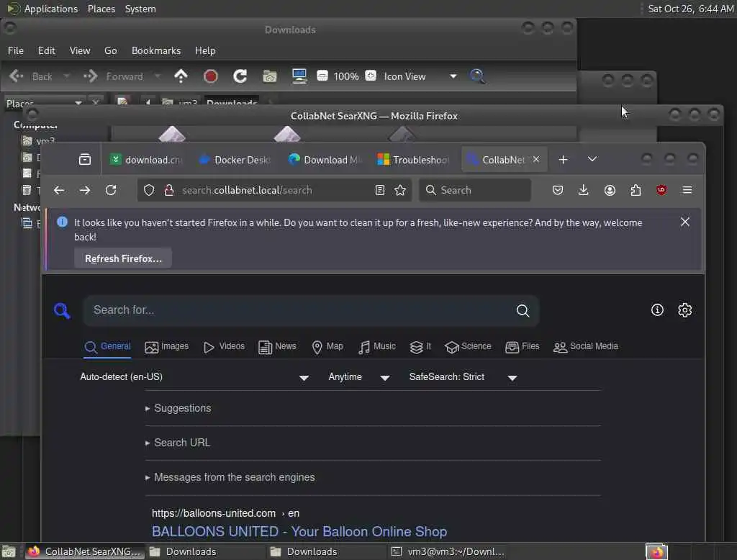
Task: Save page to Pocket icon
Action: point(558,190)
